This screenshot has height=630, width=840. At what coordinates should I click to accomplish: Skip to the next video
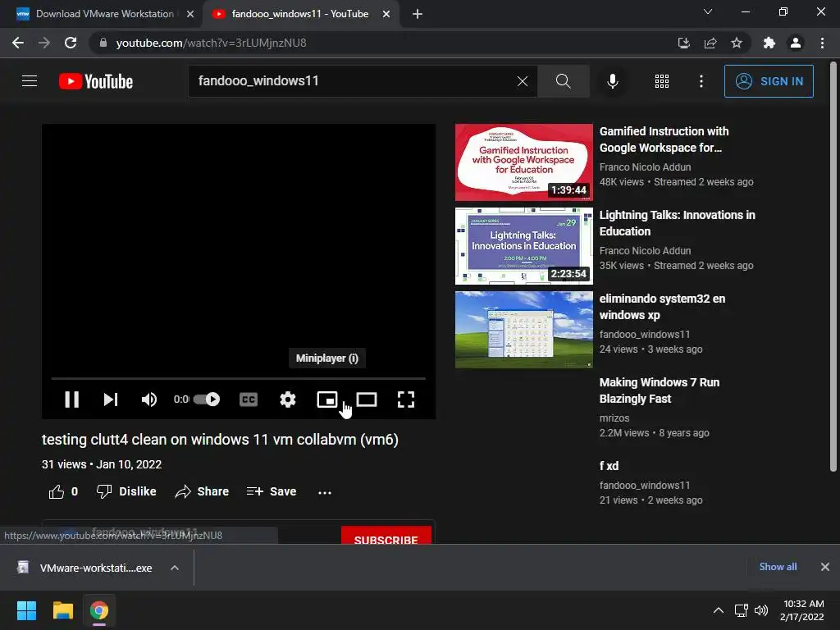point(111,399)
